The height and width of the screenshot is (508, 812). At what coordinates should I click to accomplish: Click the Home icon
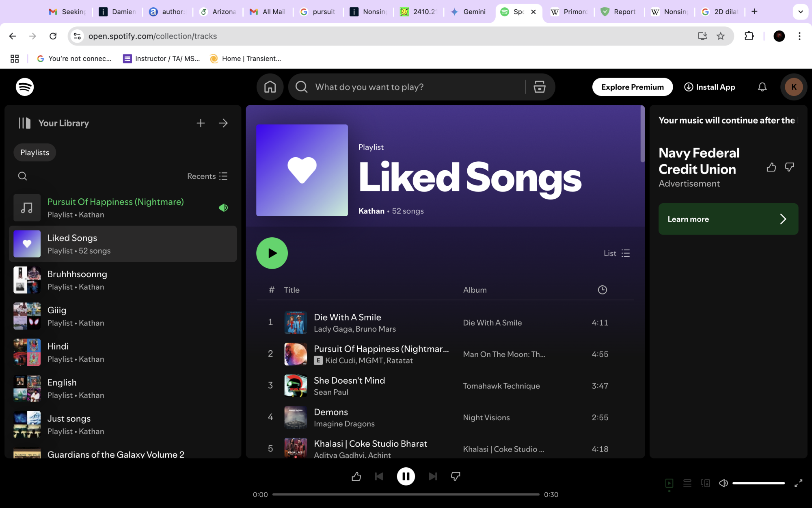270,87
